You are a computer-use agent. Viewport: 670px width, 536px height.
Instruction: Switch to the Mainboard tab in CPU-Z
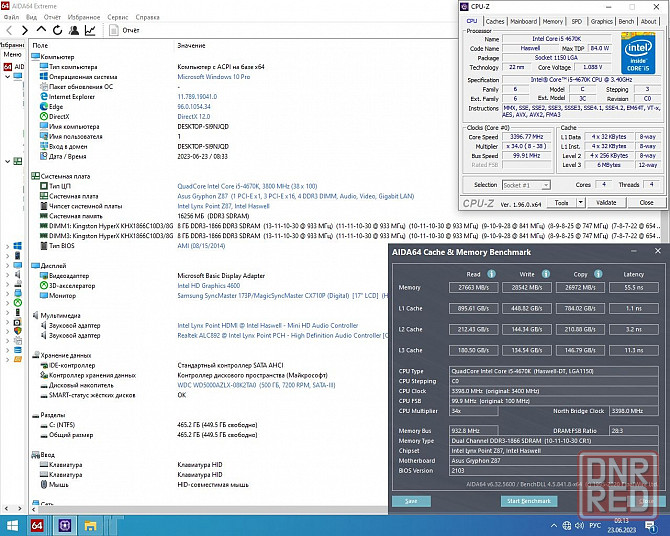coord(523,20)
